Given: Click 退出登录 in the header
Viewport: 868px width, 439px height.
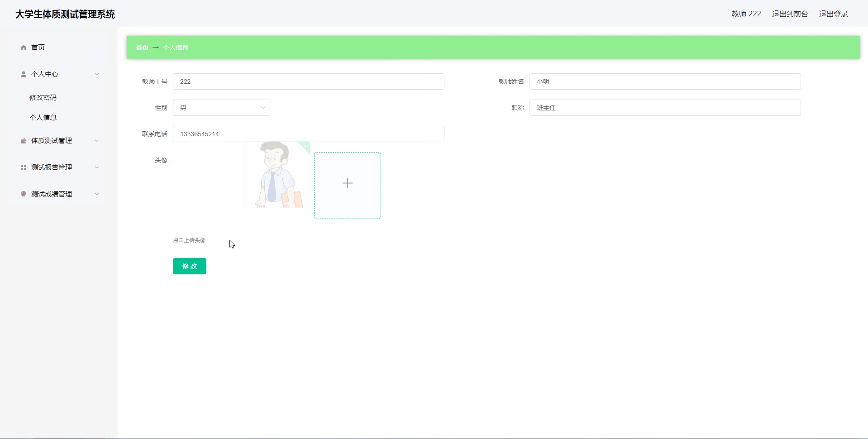Looking at the screenshot, I should pyautogui.click(x=834, y=14).
